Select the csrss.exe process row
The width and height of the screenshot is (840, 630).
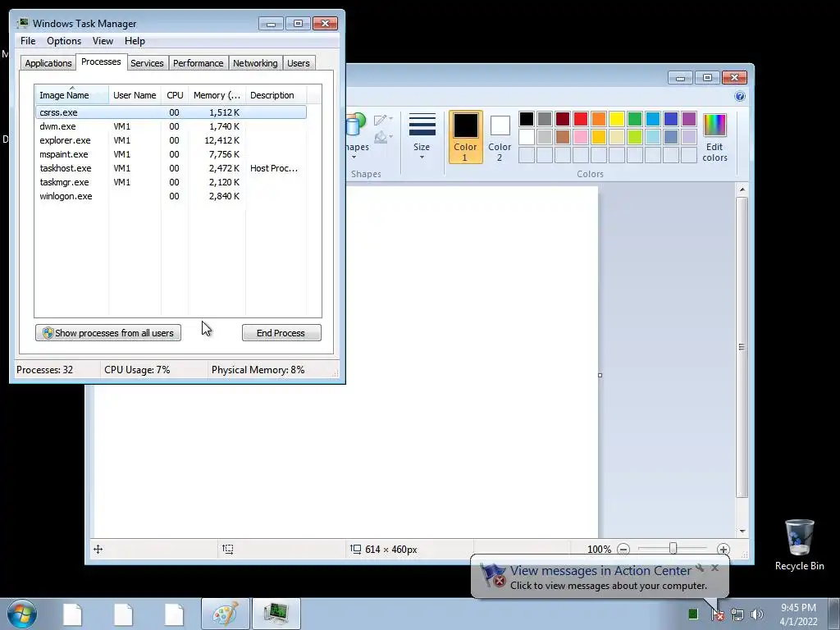click(x=171, y=112)
